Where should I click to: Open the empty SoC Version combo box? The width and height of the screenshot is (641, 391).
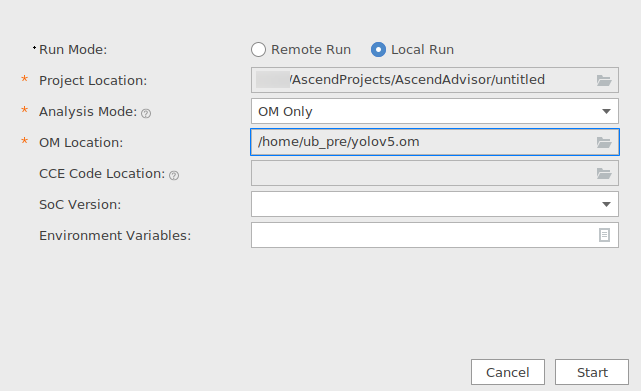pos(435,204)
